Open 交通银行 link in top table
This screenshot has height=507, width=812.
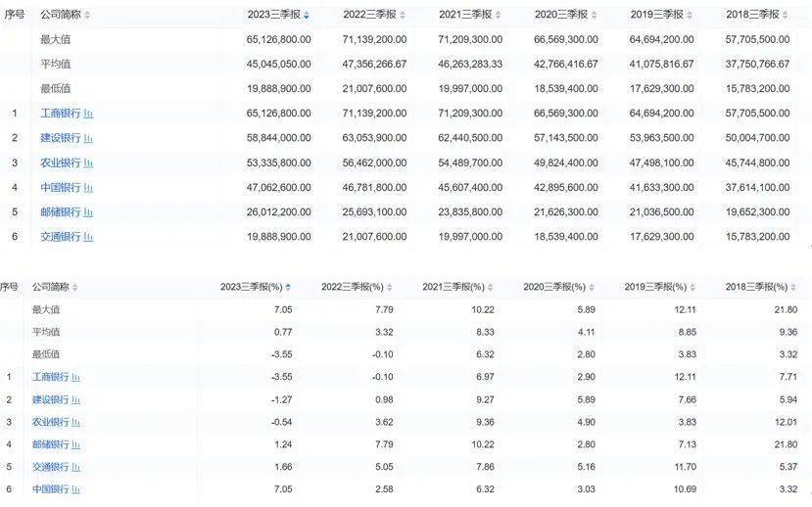(61, 237)
